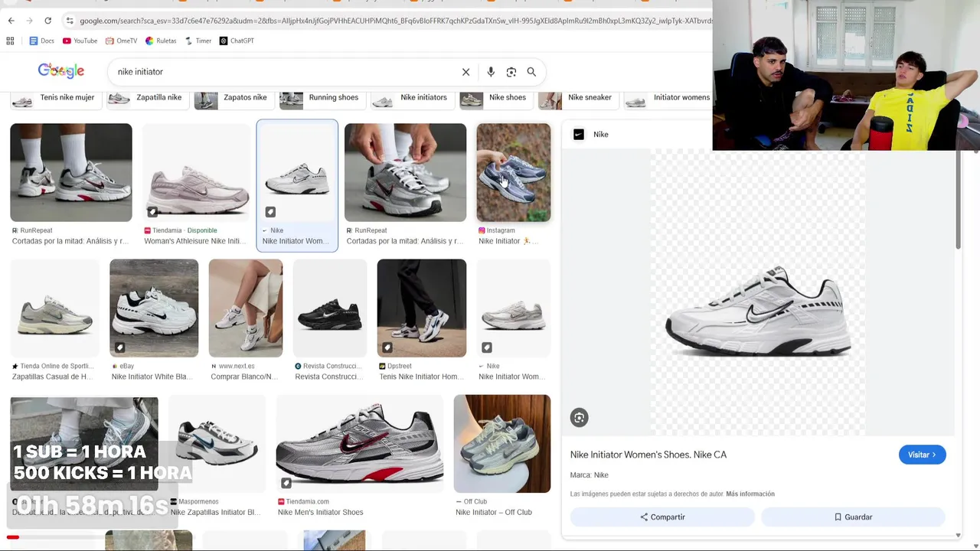Click the caption Nike Initiator – Off Club
The width and height of the screenshot is (980, 551).
494,513
